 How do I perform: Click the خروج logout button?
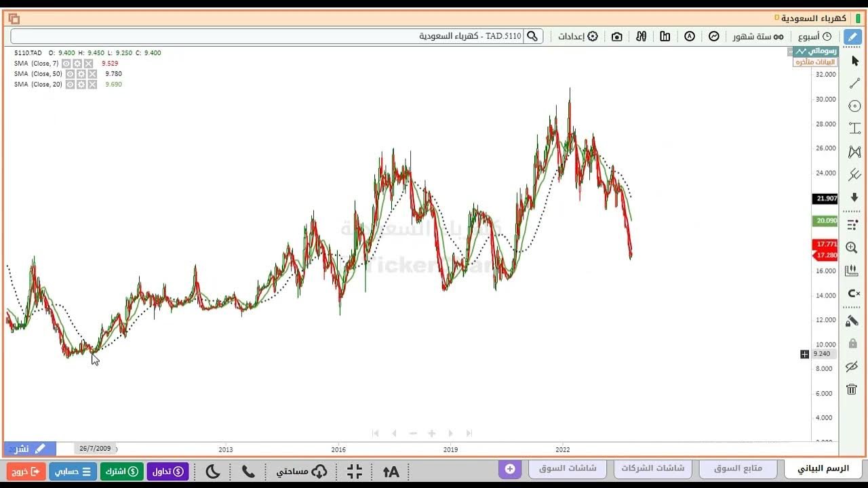(26, 471)
